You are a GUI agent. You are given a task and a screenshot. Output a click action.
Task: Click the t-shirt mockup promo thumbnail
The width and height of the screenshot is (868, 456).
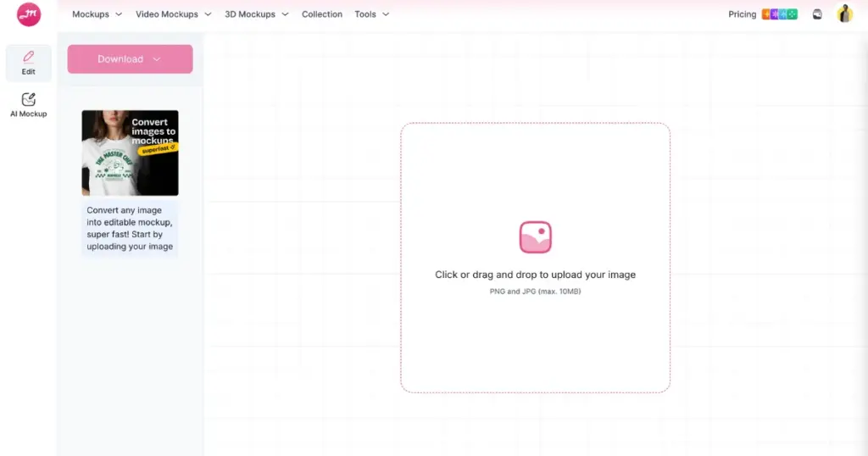click(x=130, y=153)
